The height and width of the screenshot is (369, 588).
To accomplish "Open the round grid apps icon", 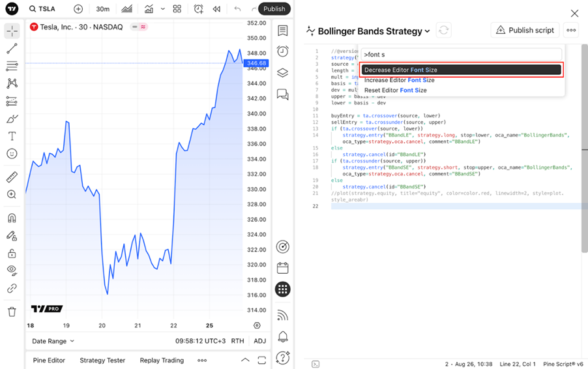I will click(283, 289).
